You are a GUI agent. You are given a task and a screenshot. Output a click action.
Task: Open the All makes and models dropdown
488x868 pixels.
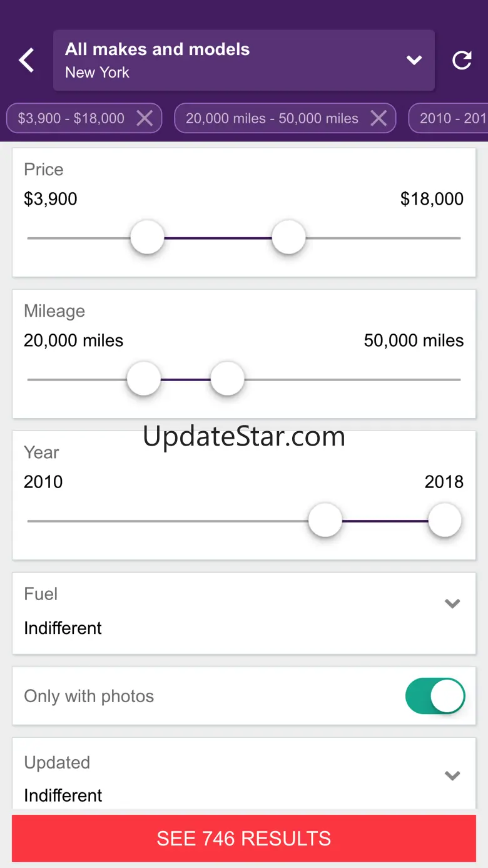click(243, 60)
